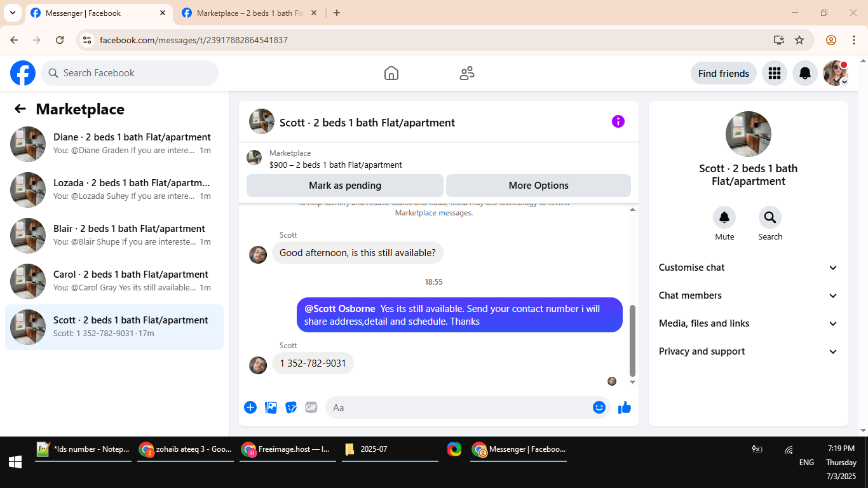Choose a GIF icon in composer

(311, 407)
